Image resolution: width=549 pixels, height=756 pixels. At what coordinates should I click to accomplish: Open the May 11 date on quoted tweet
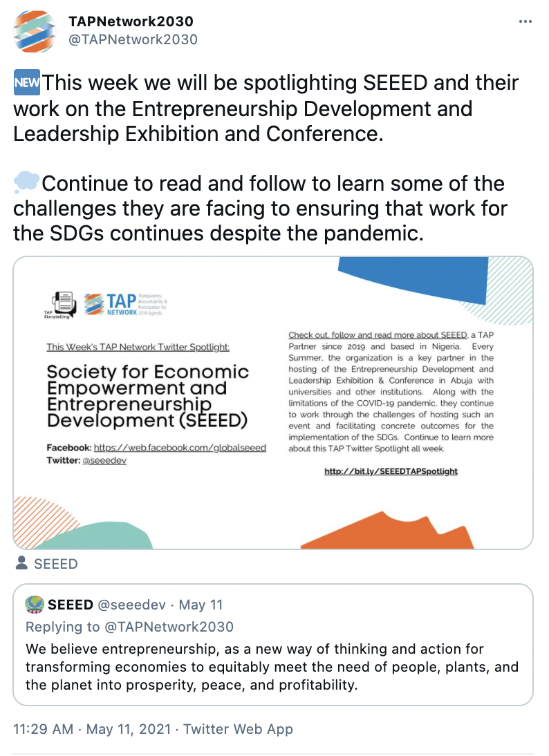point(201,605)
